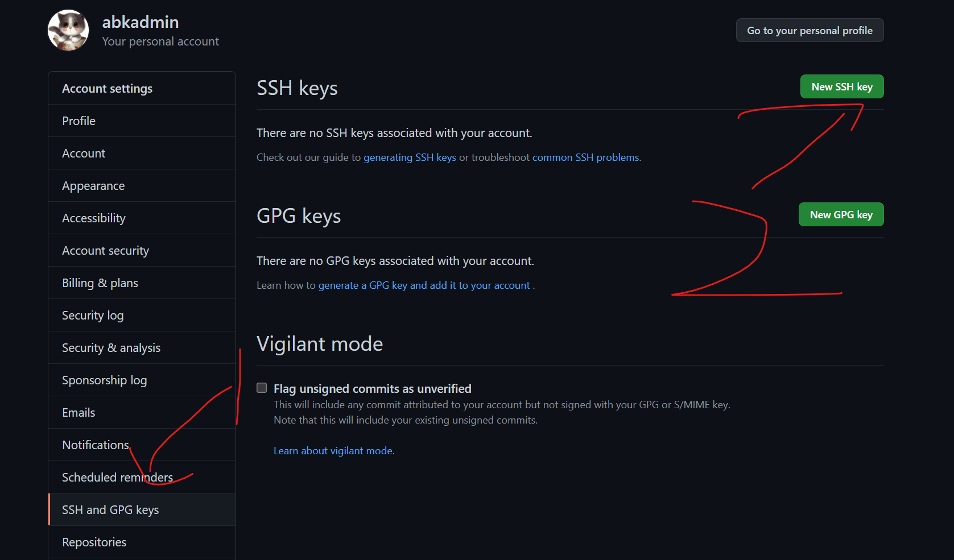View the Security log

[142, 315]
